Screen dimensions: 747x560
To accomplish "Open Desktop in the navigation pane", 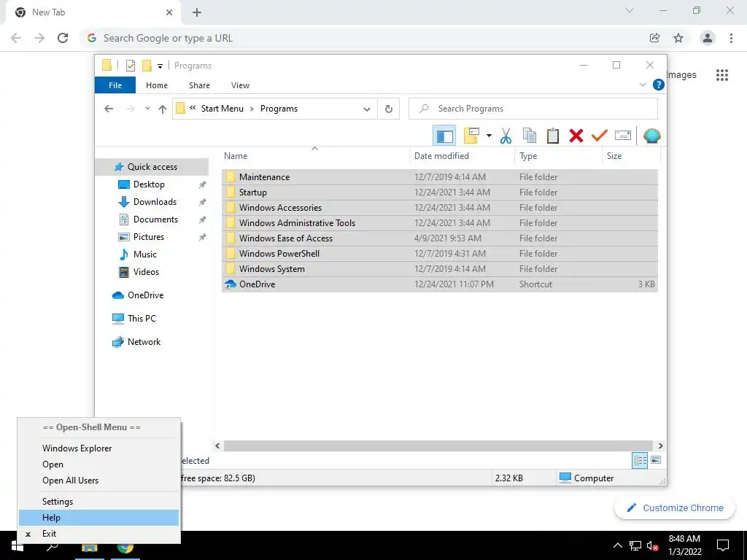I will [149, 184].
